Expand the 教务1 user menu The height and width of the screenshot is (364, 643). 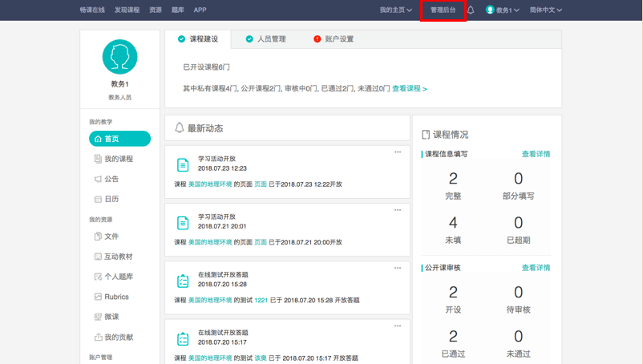(x=503, y=10)
